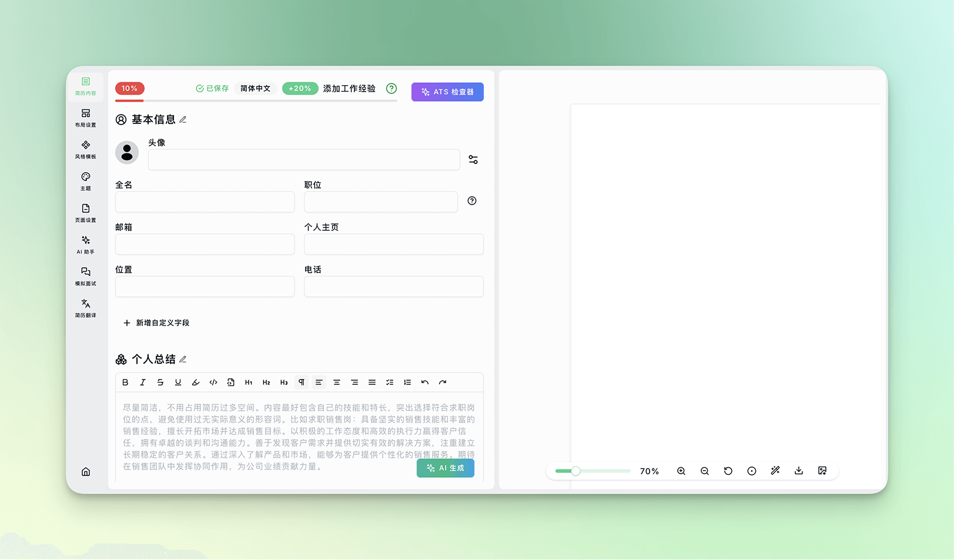Open the 简体中文 language selector
Viewport: 954px width, 560px height.
point(255,89)
